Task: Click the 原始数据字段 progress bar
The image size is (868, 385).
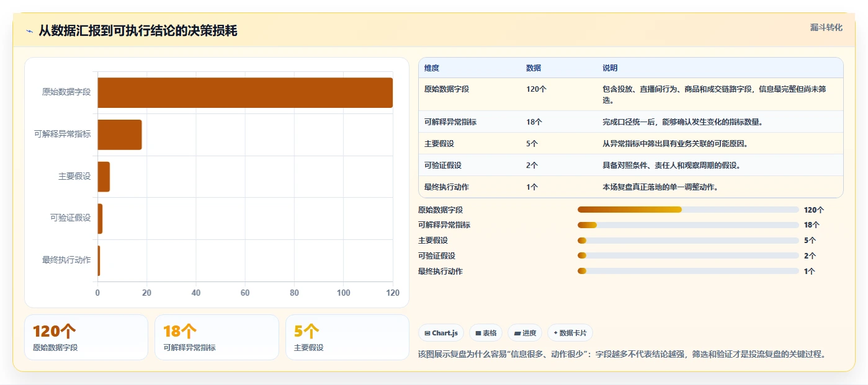Action: [x=688, y=210]
